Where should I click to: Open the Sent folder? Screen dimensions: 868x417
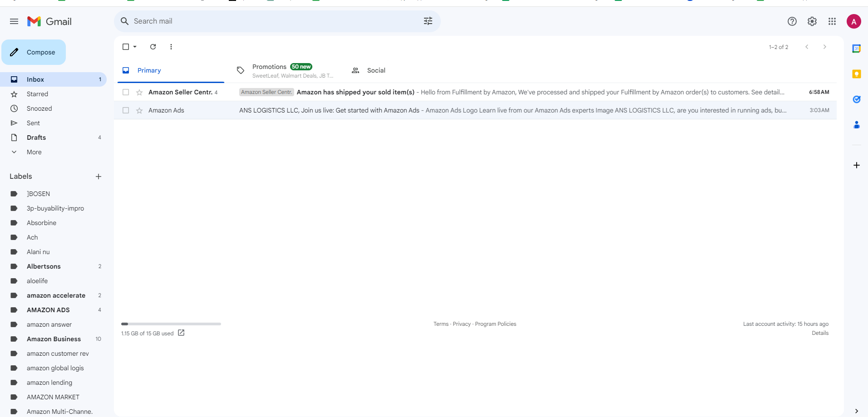pyautogui.click(x=53, y=123)
